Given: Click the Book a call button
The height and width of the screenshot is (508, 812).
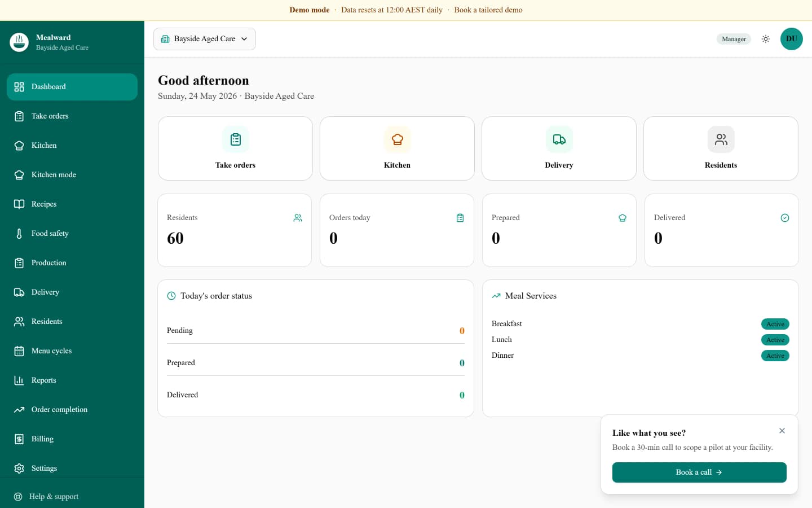Looking at the screenshot, I should pos(699,472).
